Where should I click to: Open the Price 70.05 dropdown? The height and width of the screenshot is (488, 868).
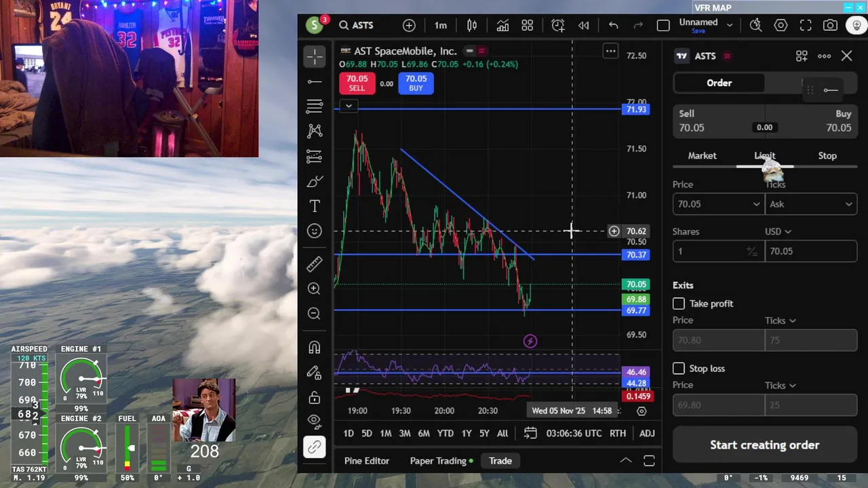coord(757,204)
